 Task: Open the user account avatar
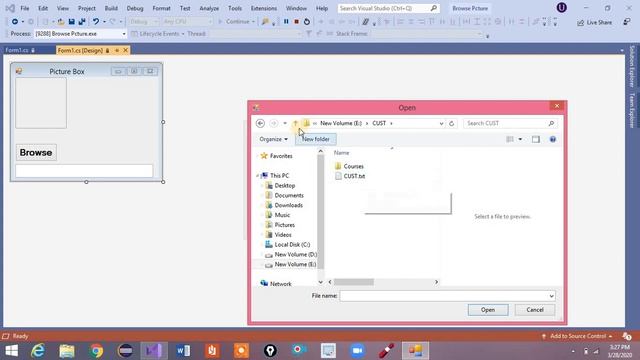coord(562,8)
